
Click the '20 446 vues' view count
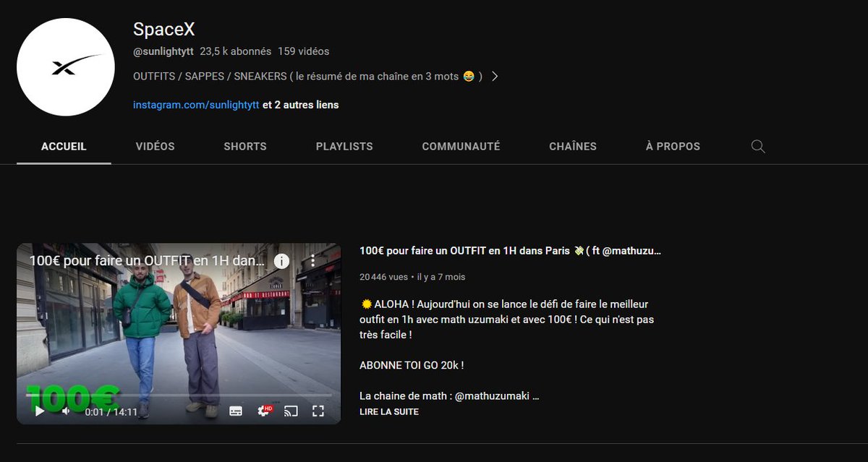383,277
